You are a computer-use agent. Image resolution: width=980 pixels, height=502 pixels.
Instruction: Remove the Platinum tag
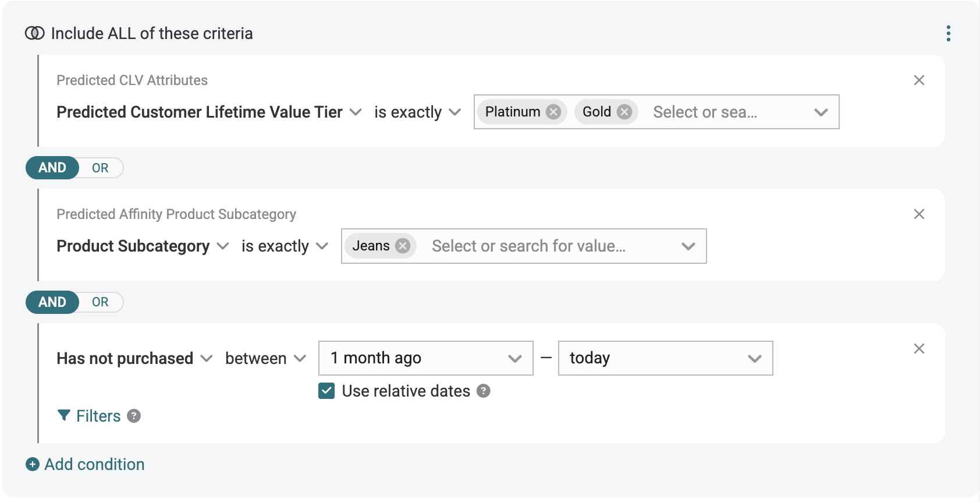(x=553, y=112)
